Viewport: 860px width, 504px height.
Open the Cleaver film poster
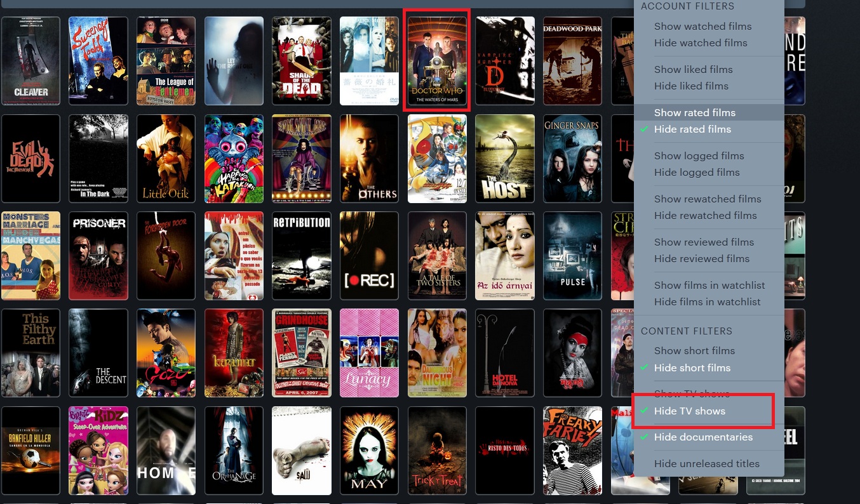coord(30,61)
